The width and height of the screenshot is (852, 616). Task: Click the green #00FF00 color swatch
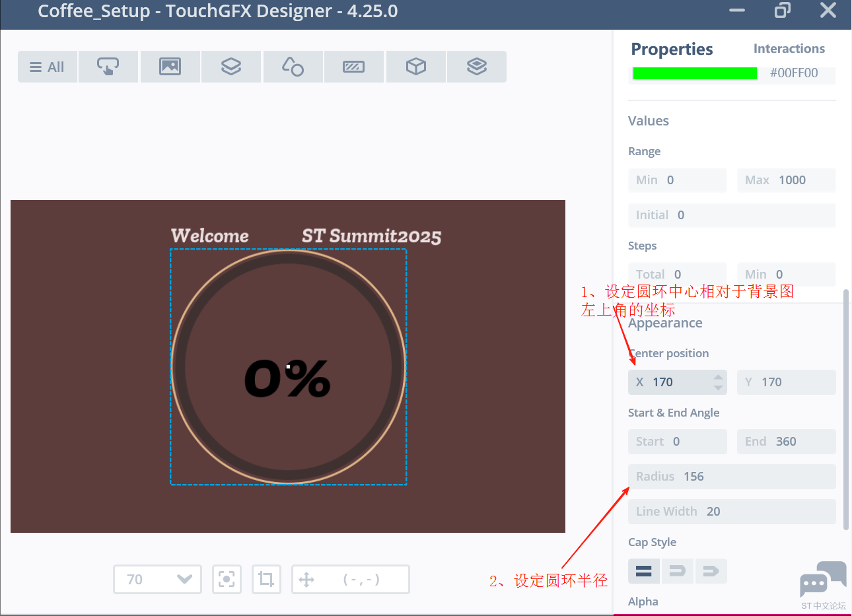(x=695, y=73)
